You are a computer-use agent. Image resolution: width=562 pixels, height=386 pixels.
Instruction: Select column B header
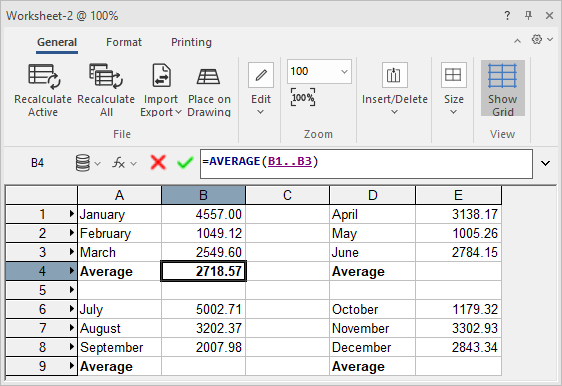[203, 195]
